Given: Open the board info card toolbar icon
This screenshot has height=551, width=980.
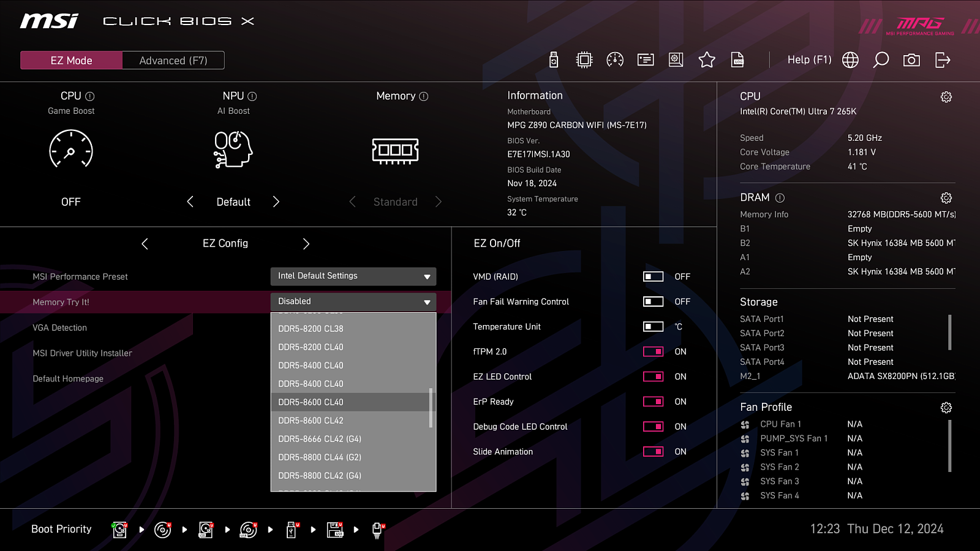Looking at the screenshot, I should (x=646, y=59).
